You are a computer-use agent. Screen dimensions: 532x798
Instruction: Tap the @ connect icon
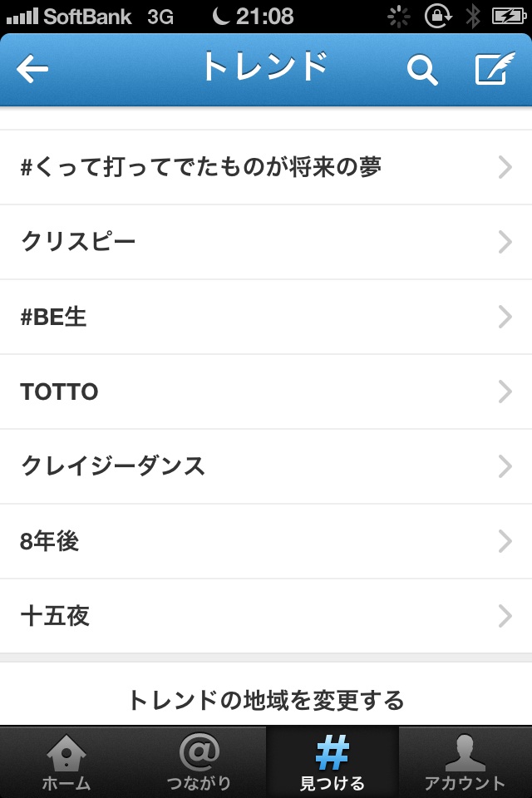[x=199, y=752]
